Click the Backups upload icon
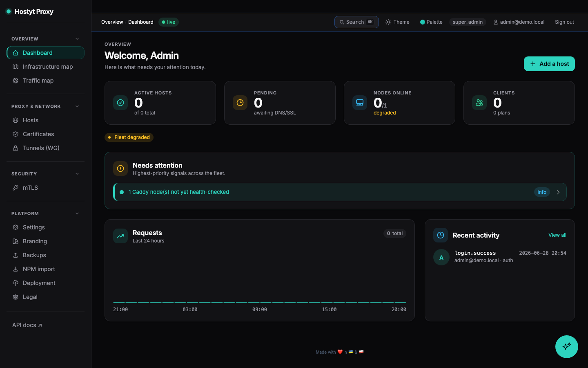The width and height of the screenshot is (588, 368). (16, 255)
